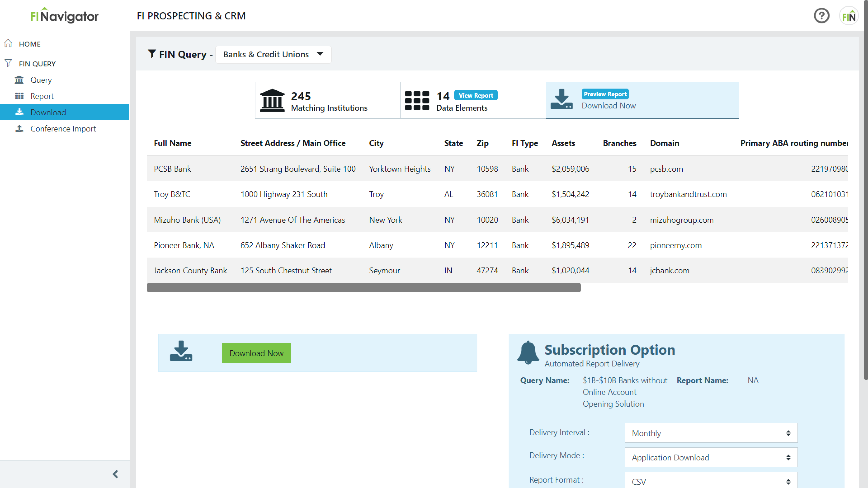The width and height of the screenshot is (868, 488).
Task: Click the download icon beside Preview Report
Action: pos(561,99)
